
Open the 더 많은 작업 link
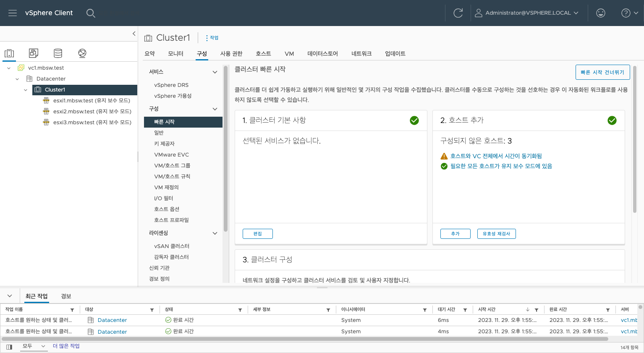pos(66,346)
